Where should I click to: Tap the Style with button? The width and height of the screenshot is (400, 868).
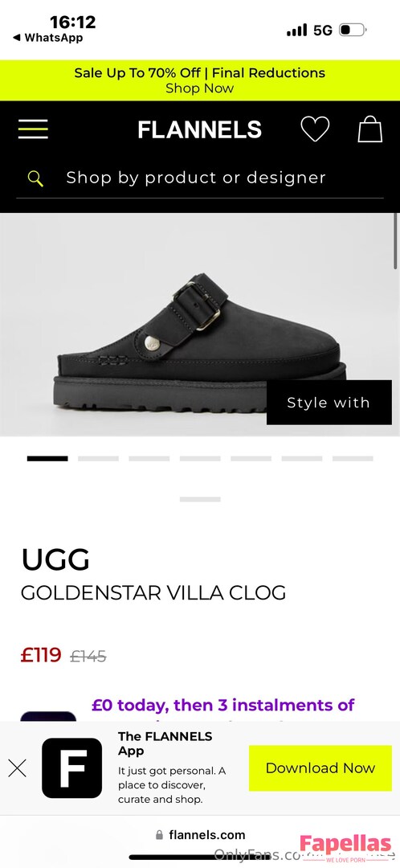click(329, 403)
